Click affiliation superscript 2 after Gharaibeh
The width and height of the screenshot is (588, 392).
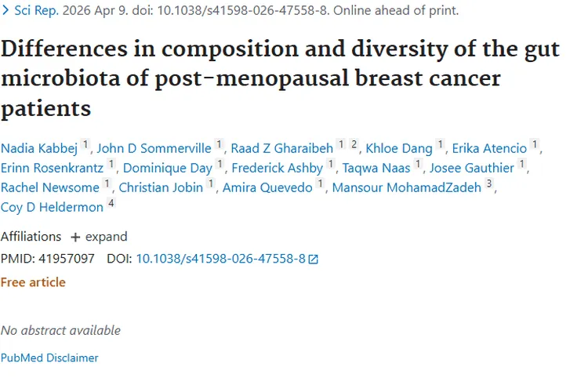354,146
